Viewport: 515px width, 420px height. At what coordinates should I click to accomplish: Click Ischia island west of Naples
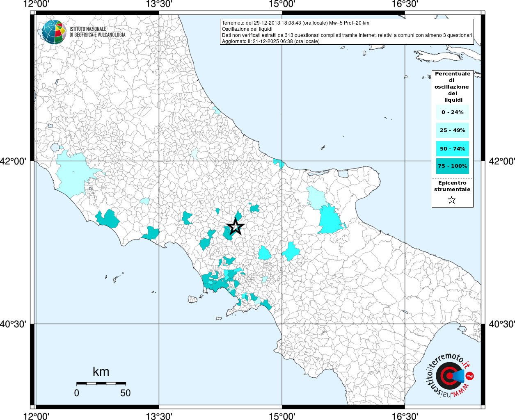(192, 299)
